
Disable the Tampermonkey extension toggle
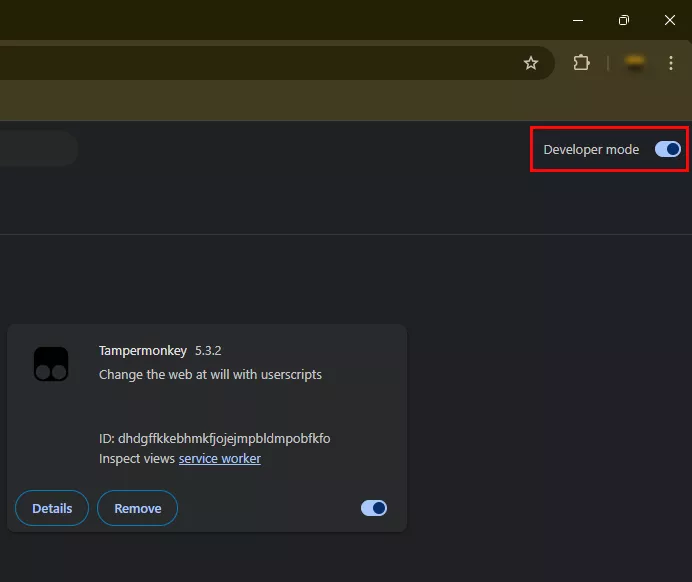[x=374, y=508]
